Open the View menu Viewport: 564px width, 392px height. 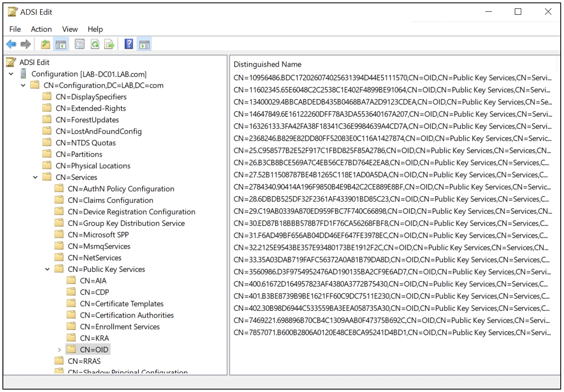70,29
